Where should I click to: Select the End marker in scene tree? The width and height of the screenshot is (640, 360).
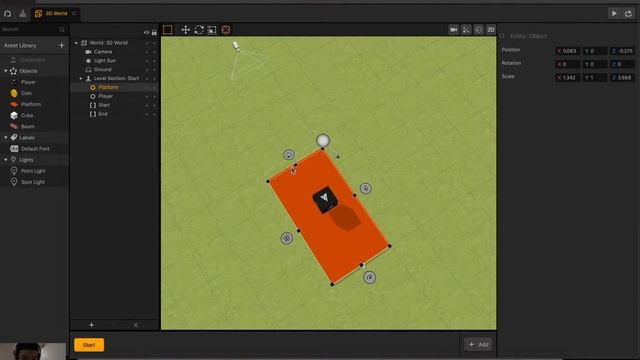[103, 114]
